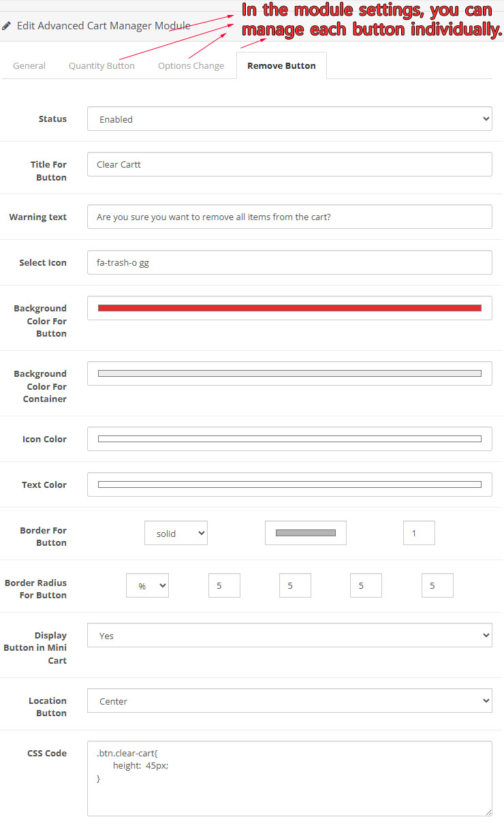Image resolution: width=504 pixels, height=832 pixels.
Task: Click the Warning text input field
Action: [289, 217]
